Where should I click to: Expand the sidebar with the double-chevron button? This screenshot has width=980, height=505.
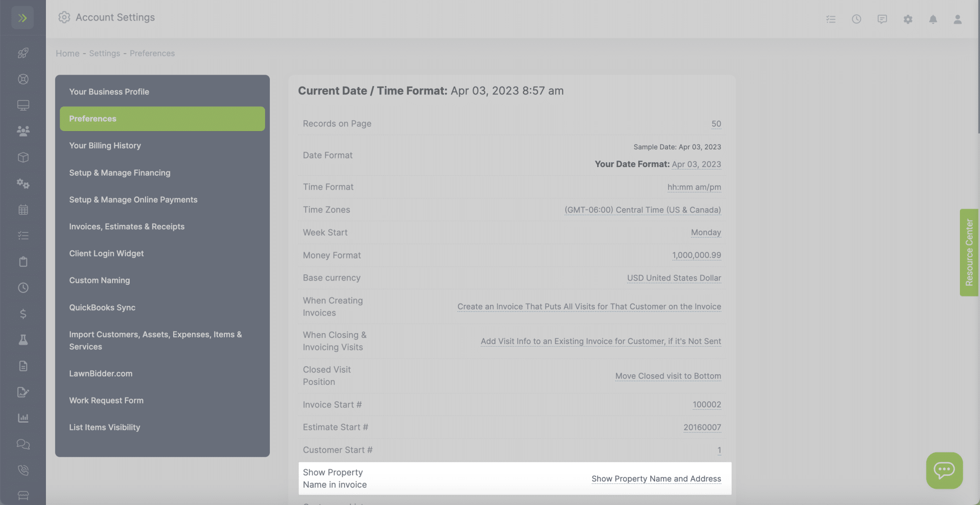point(22,18)
